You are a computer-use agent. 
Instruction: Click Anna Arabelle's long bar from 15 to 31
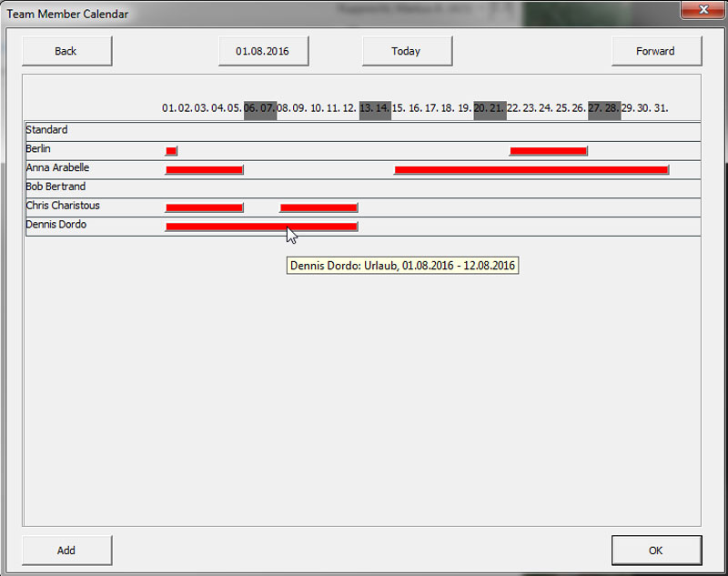531,170
